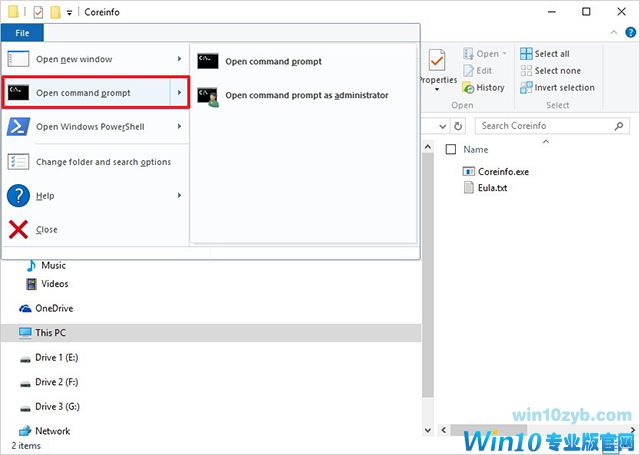
Task: Collapse the ribbon with chevron
Action: 613,33
